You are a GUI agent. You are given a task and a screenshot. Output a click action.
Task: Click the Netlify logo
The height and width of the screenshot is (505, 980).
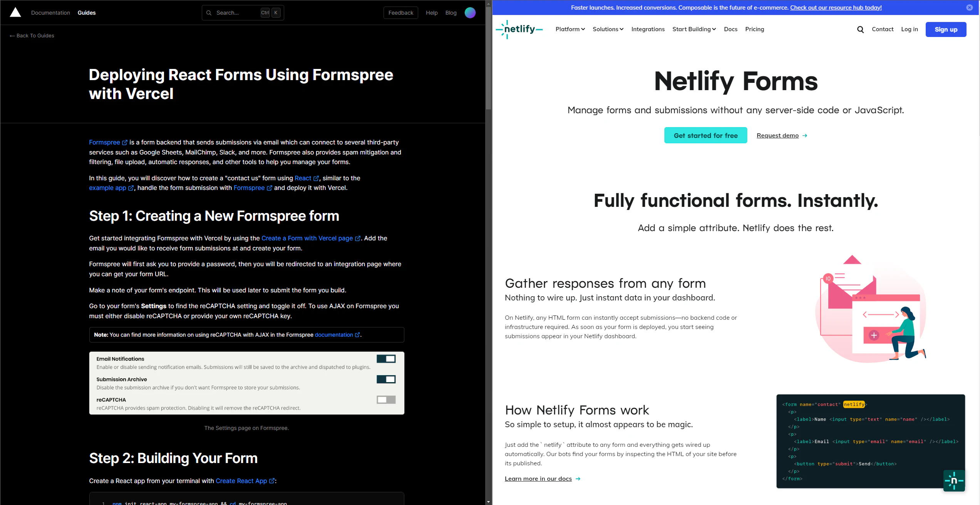click(x=519, y=29)
